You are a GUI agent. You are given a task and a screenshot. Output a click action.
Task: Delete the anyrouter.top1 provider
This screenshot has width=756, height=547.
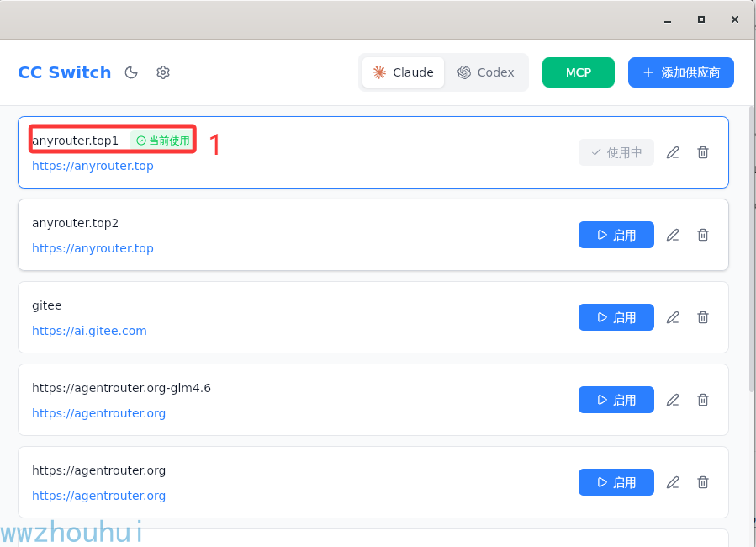click(703, 152)
